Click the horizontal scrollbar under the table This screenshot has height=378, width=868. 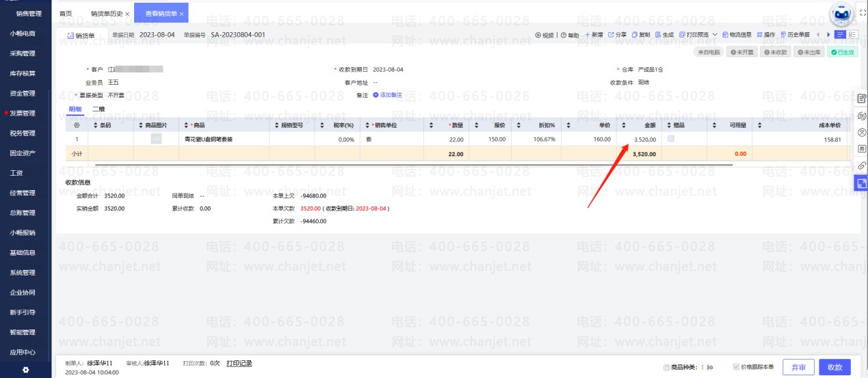point(414,165)
